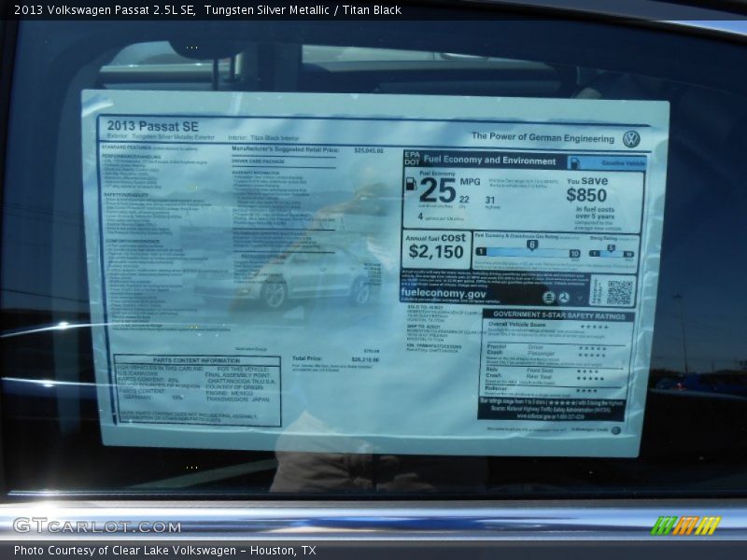This screenshot has height=560, width=747.
Task: Click the '2013 Volkswagen Passat 2.5L SE' caption
Action: pos(105,9)
